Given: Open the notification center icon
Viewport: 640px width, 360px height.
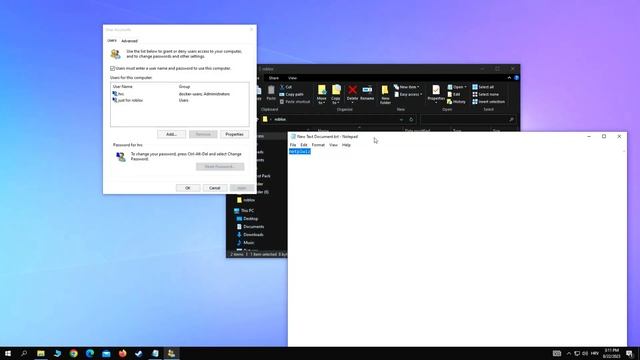Looking at the screenshot, I should (x=630, y=353).
